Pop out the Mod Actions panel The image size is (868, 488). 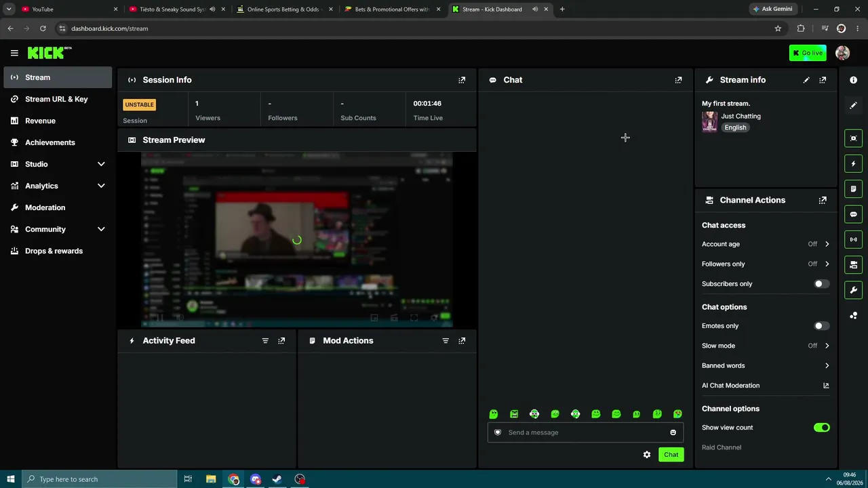462,341
